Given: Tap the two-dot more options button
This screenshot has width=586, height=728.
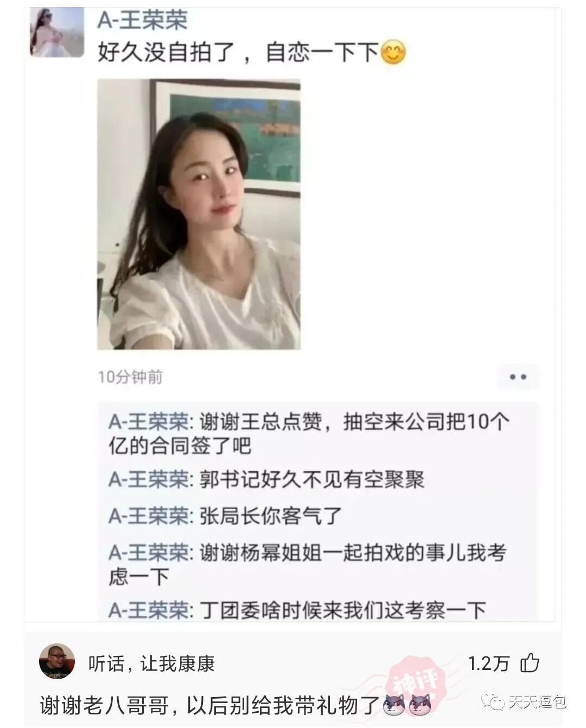Looking at the screenshot, I should (518, 377).
